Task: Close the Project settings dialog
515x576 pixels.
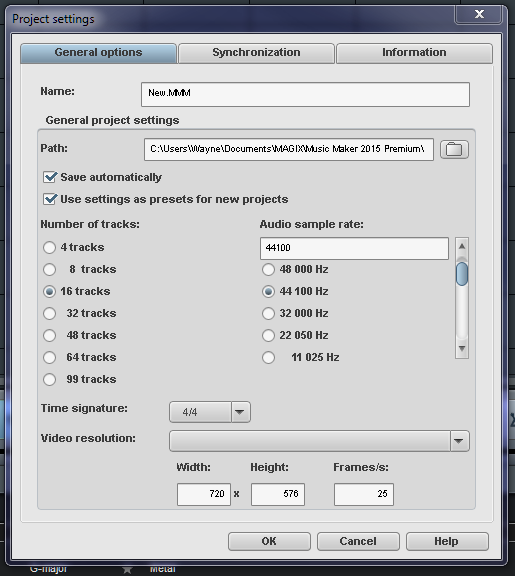Action: (x=478, y=14)
